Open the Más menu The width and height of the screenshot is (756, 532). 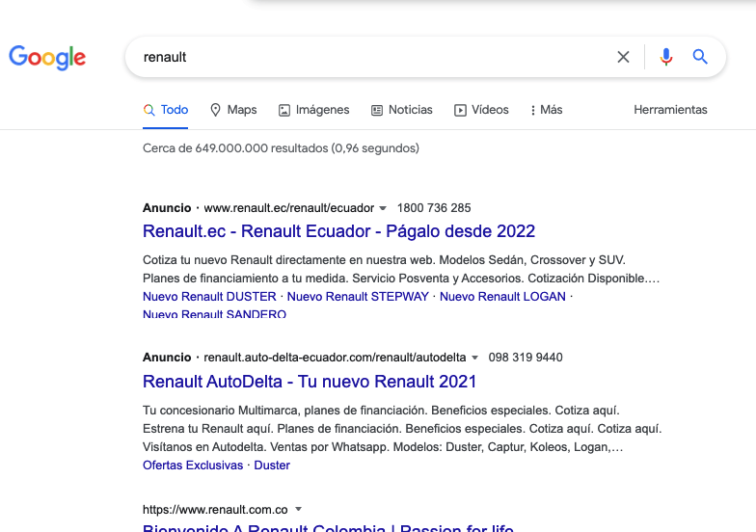click(546, 110)
